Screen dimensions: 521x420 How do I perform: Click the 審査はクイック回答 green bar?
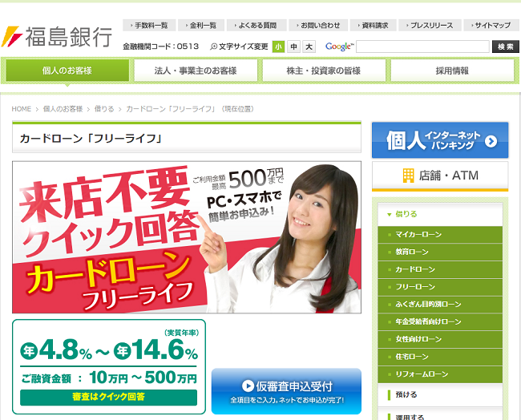coord(109,398)
